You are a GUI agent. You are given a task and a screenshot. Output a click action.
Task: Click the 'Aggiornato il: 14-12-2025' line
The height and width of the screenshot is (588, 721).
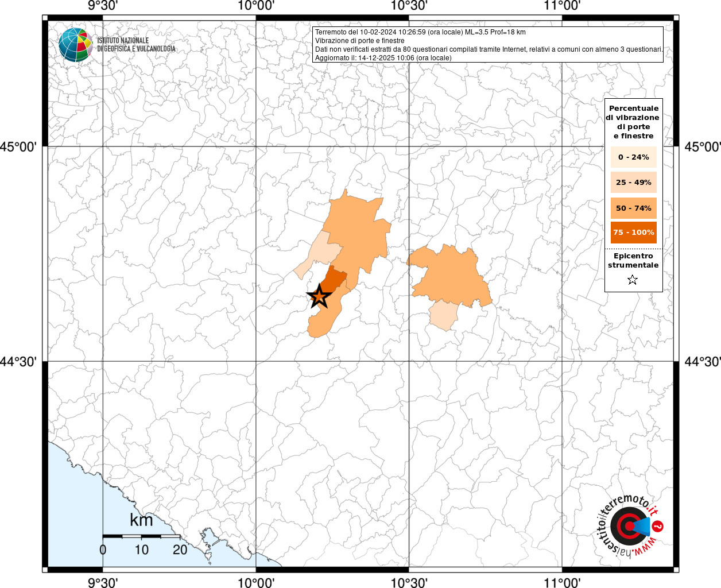coord(383,58)
